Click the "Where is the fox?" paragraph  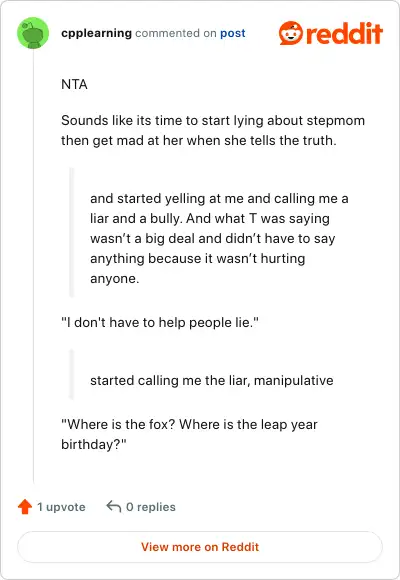coord(189,434)
